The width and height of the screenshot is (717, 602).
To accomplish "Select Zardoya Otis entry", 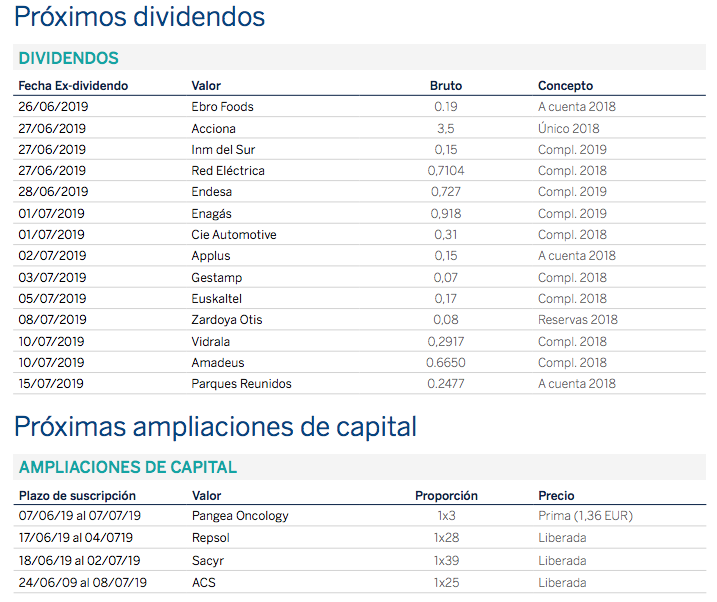I will click(227, 320).
